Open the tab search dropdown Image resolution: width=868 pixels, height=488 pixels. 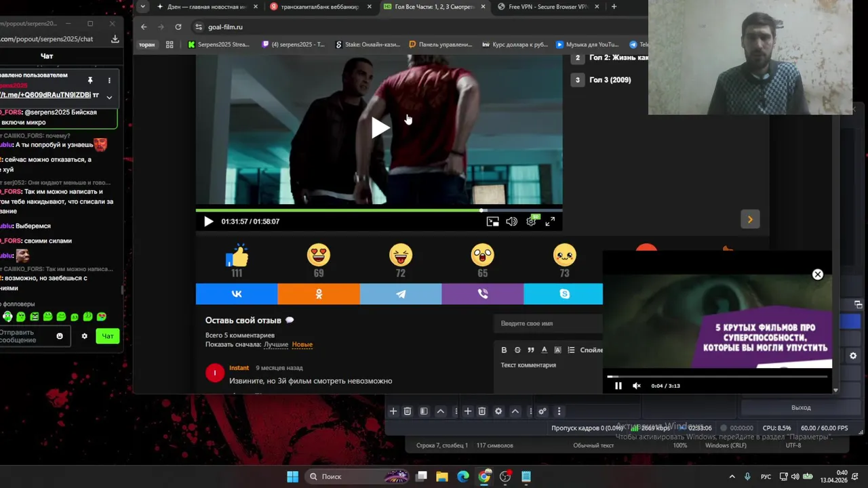(142, 7)
